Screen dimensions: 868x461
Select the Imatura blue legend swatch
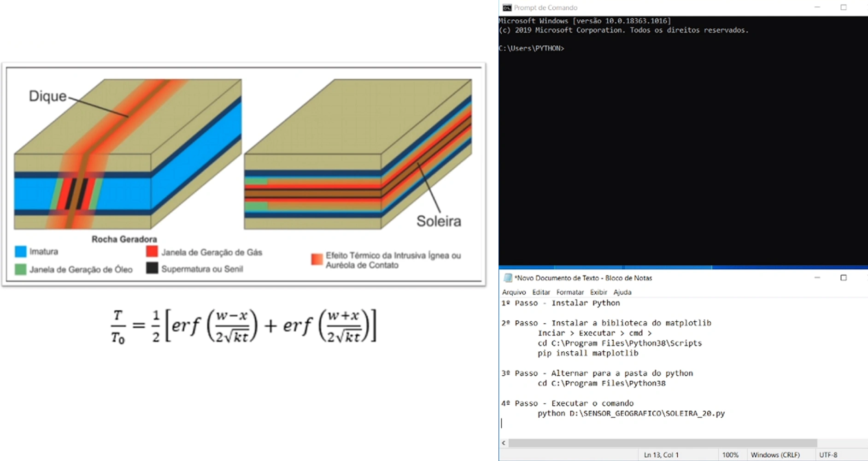click(x=20, y=251)
